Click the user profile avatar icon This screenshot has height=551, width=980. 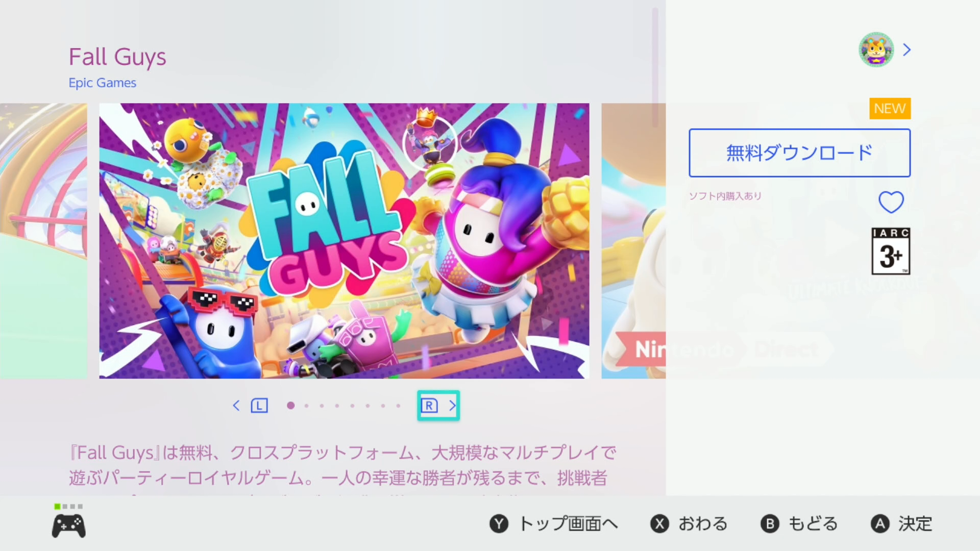(876, 49)
